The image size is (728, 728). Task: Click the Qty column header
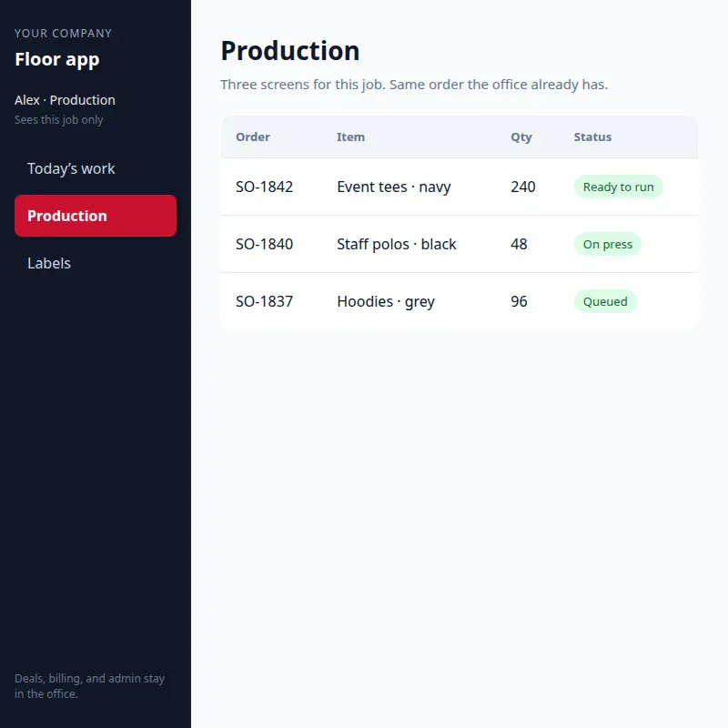521,137
